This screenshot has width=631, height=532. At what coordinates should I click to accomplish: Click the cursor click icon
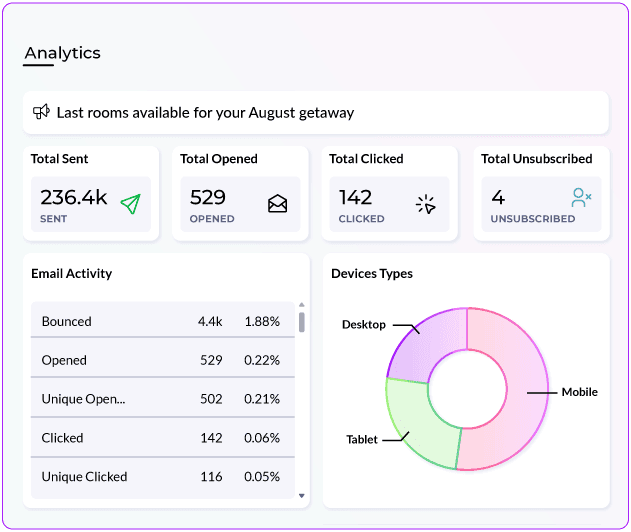pos(426,204)
